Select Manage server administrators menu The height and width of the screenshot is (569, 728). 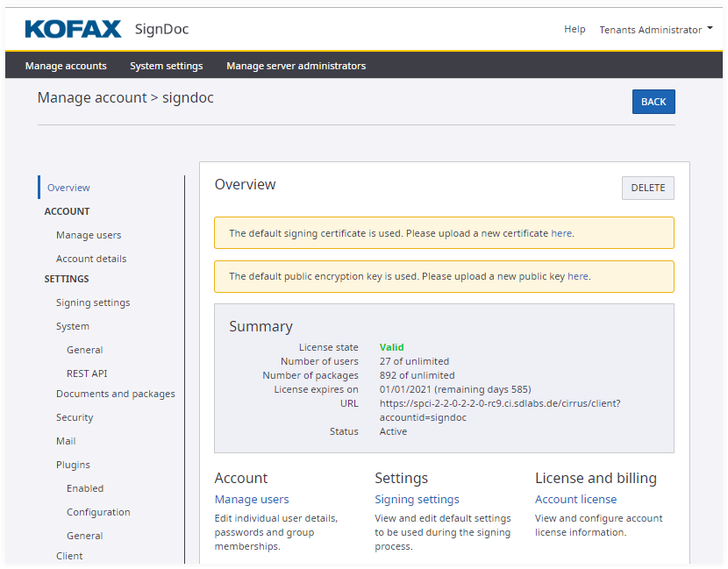[x=296, y=66]
